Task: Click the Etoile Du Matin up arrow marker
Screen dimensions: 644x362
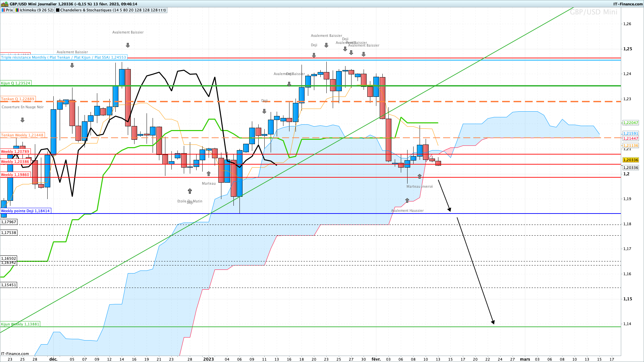Action: pyautogui.click(x=190, y=191)
